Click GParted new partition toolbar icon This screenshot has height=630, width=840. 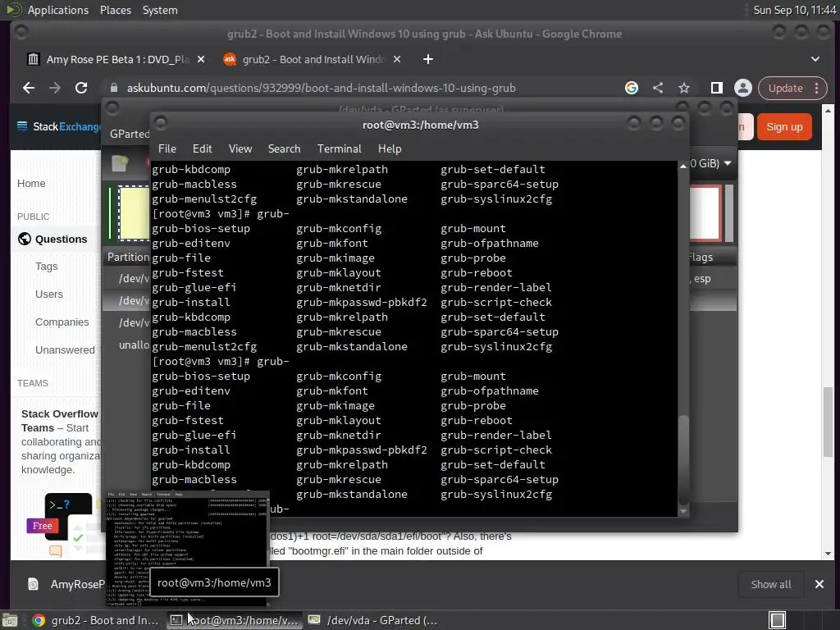(x=120, y=163)
